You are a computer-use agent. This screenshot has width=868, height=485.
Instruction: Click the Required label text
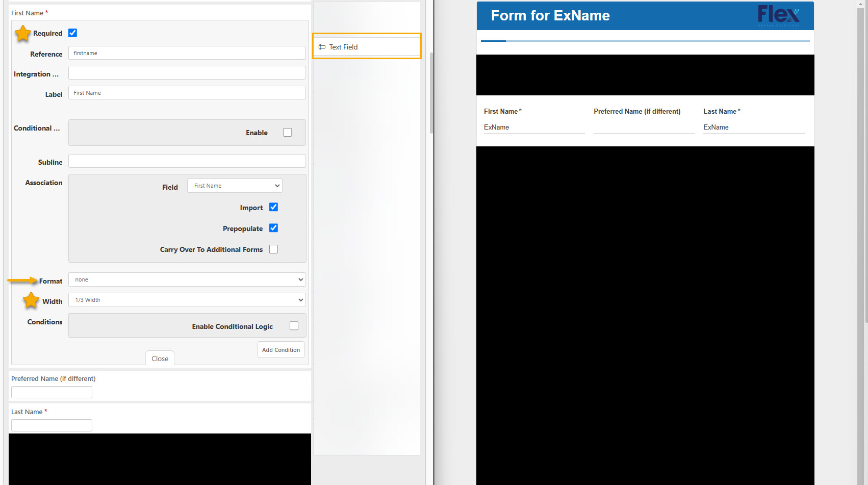pos(48,33)
